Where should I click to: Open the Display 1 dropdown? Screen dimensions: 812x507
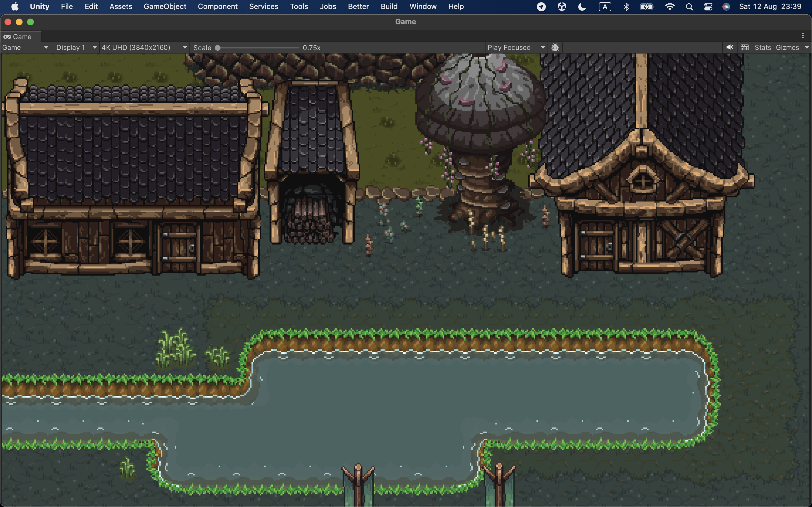(76, 47)
